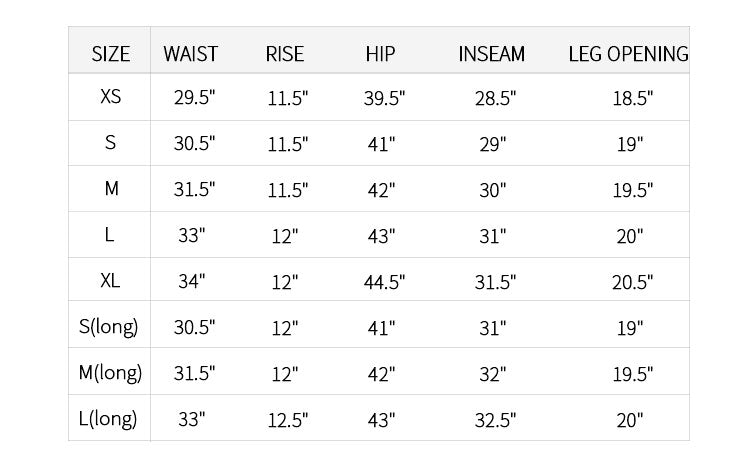Click the XS inseam value 28.5"

[x=496, y=99]
